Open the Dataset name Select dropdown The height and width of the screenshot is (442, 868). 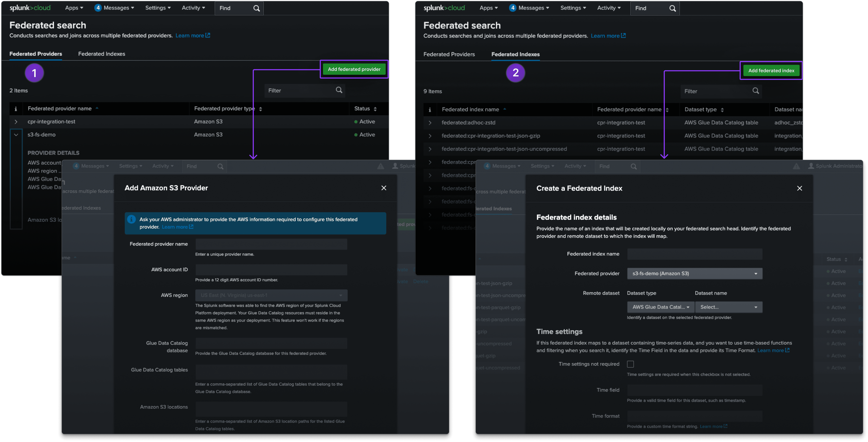click(x=728, y=307)
